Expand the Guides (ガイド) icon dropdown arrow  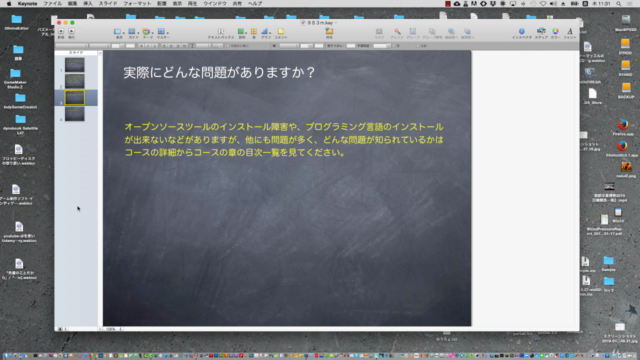point(138,33)
